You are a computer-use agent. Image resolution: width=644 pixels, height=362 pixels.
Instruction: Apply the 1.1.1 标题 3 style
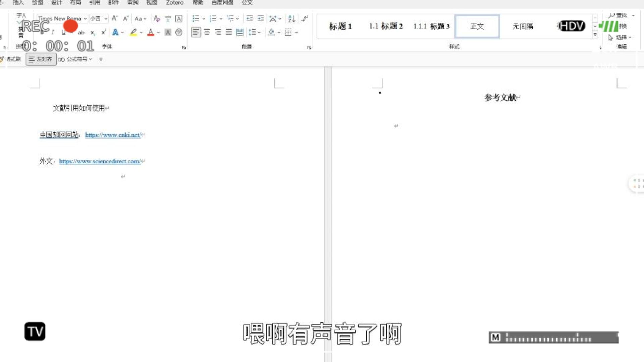(x=431, y=26)
